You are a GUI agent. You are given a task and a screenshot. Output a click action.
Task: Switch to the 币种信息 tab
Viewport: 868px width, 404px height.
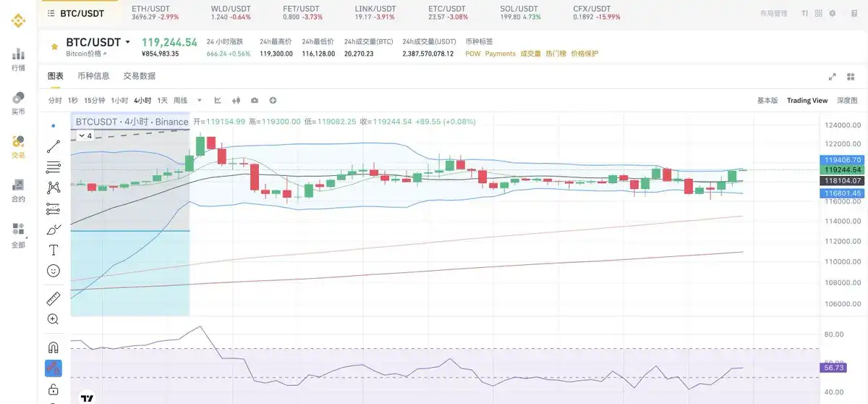point(93,76)
